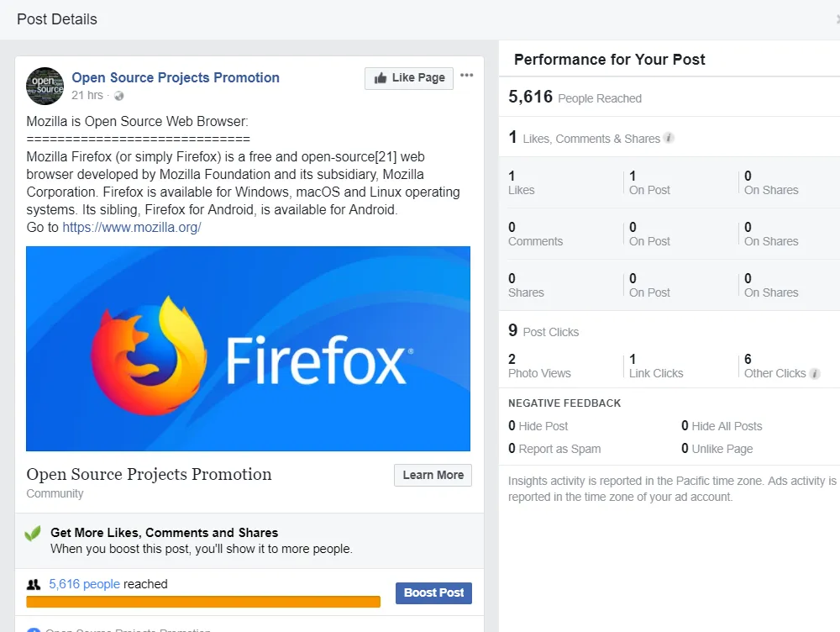Click the 5,616 People Reached figure
The image size is (840, 632).
(x=575, y=97)
